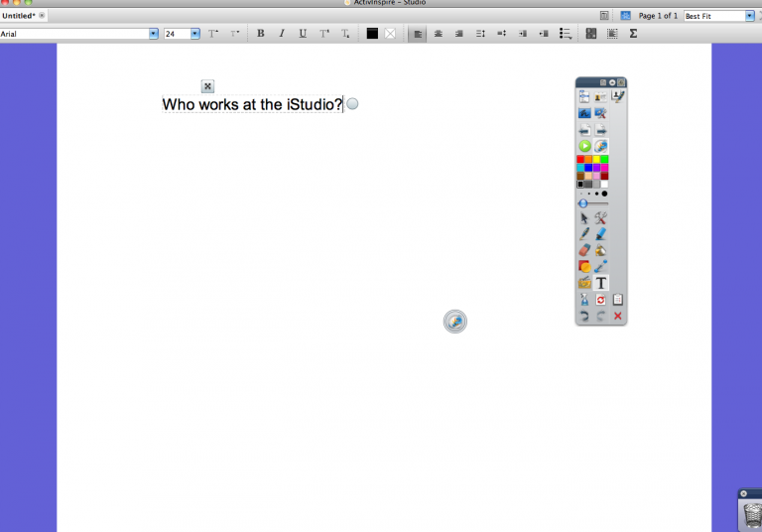This screenshot has width=762, height=532.
Task: Open the font size dropdown
Action: pyautogui.click(x=195, y=34)
